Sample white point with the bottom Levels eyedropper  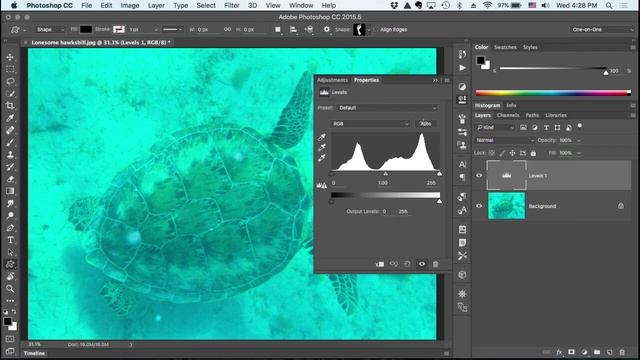click(322, 158)
